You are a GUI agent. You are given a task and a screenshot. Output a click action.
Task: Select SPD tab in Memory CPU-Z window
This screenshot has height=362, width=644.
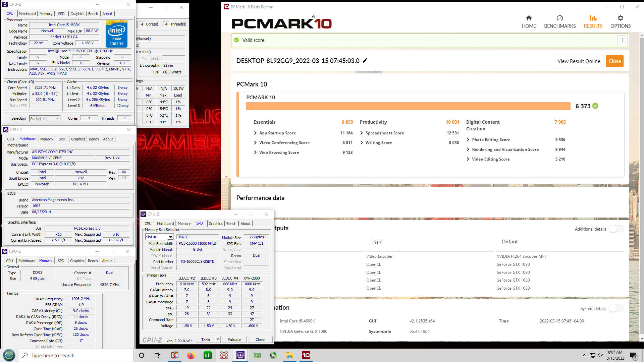click(x=61, y=261)
